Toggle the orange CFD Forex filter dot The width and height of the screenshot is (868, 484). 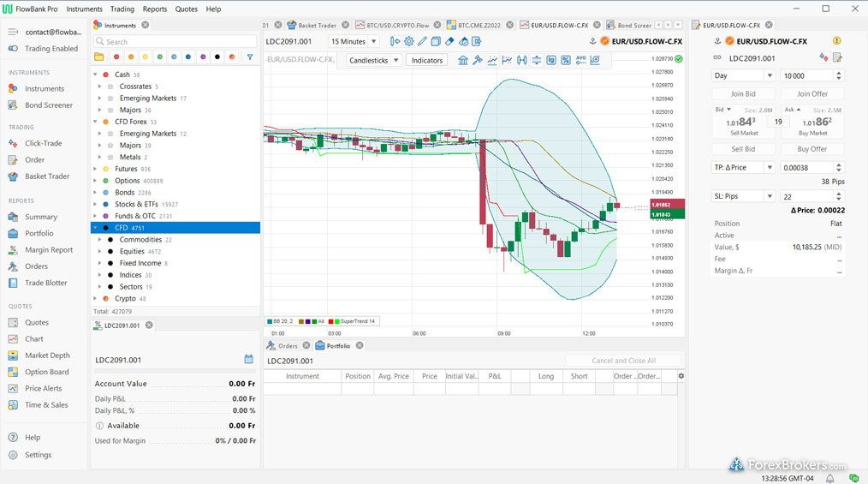pyautogui.click(x=131, y=57)
